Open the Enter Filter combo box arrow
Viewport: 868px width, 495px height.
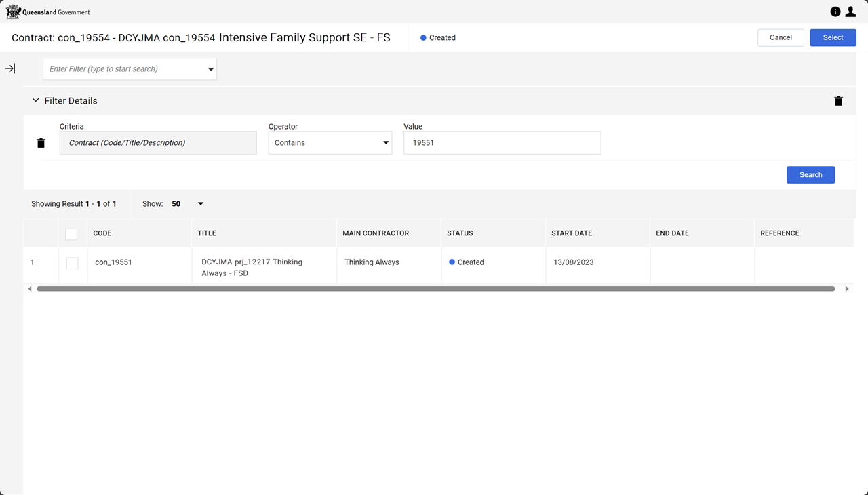click(211, 69)
